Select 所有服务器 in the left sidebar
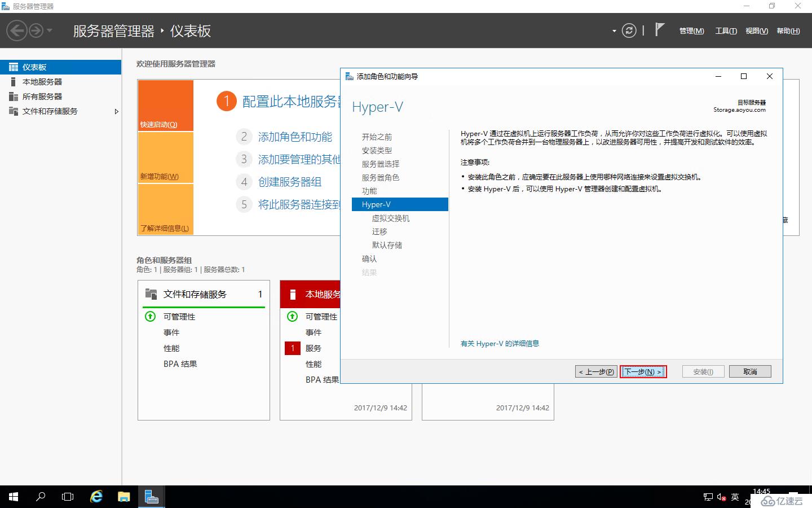The height and width of the screenshot is (508, 812). (60, 97)
